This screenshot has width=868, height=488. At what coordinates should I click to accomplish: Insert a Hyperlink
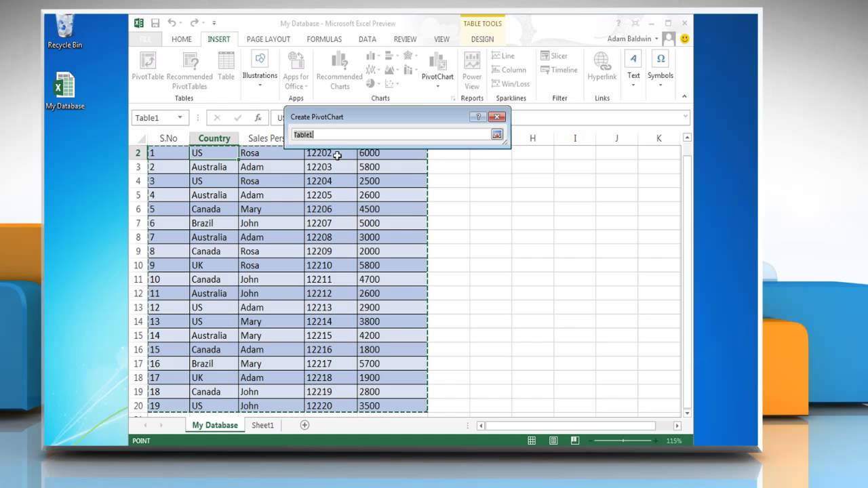(x=602, y=67)
